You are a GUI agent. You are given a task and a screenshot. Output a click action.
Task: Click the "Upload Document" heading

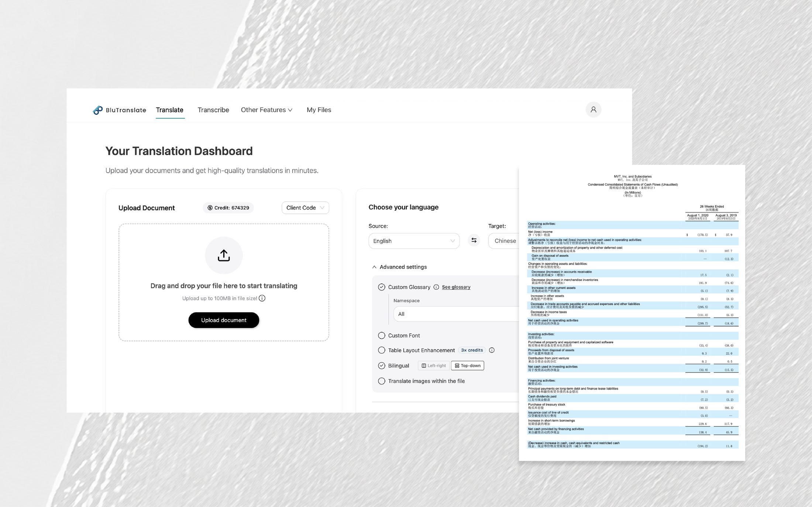click(x=147, y=208)
